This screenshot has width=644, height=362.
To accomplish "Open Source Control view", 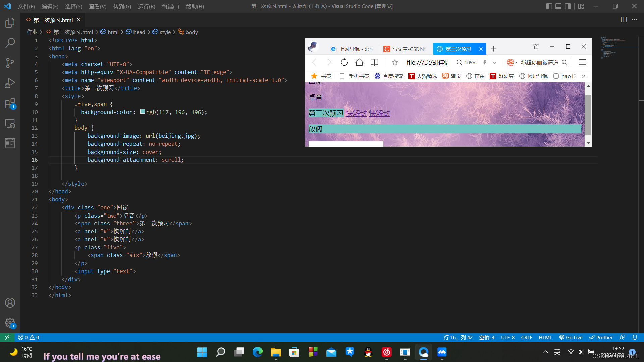I will tap(10, 63).
